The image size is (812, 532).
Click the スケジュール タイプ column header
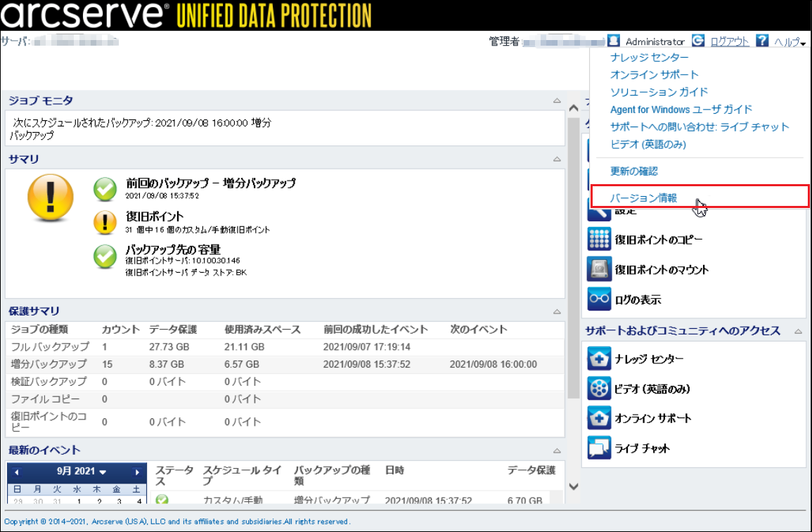242,476
